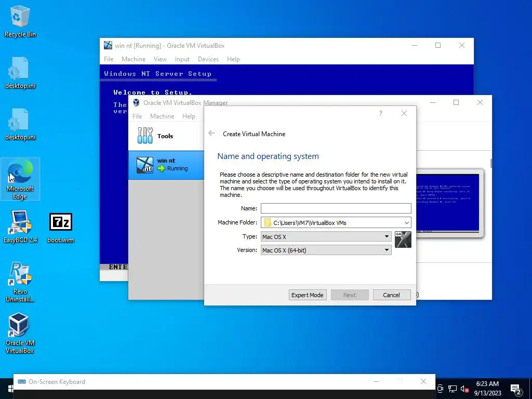Open File menu in win nt VM window
532x399 pixels.
(x=109, y=59)
